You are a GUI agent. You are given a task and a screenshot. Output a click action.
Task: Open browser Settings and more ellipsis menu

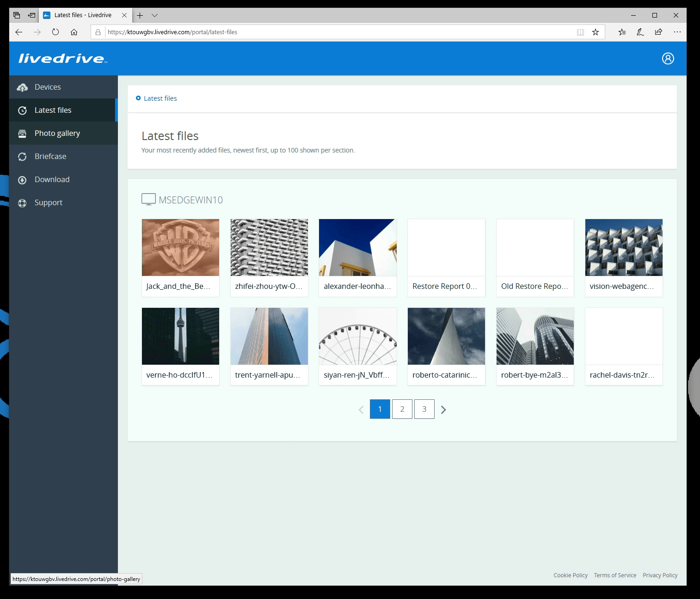pos(677,32)
